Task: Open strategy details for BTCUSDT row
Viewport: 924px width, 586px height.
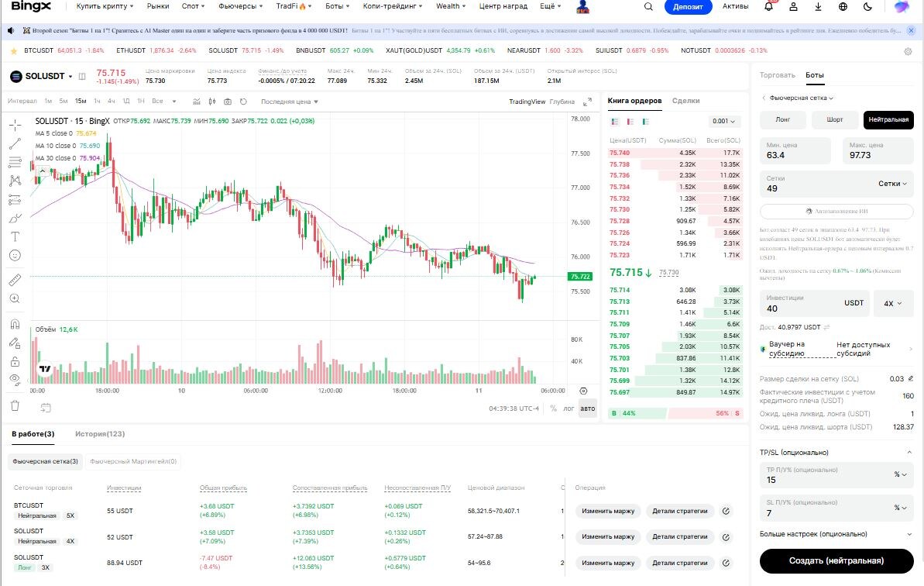Action: [x=679, y=511]
